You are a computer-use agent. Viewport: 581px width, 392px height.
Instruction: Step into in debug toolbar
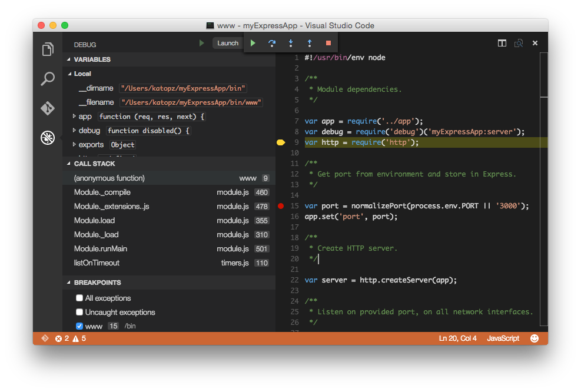coord(291,43)
